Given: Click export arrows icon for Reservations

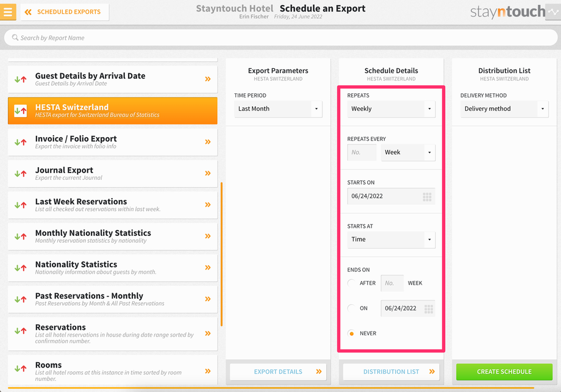Looking at the screenshot, I should click(x=21, y=331).
